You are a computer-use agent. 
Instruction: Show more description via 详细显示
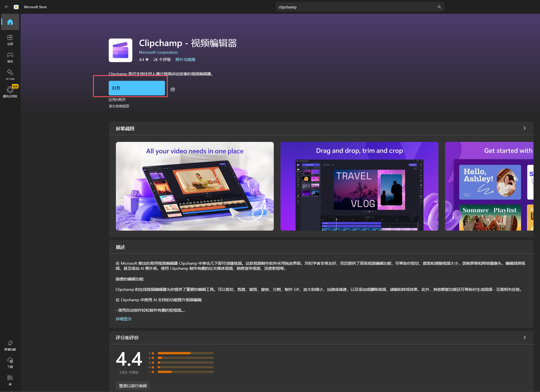123,319
